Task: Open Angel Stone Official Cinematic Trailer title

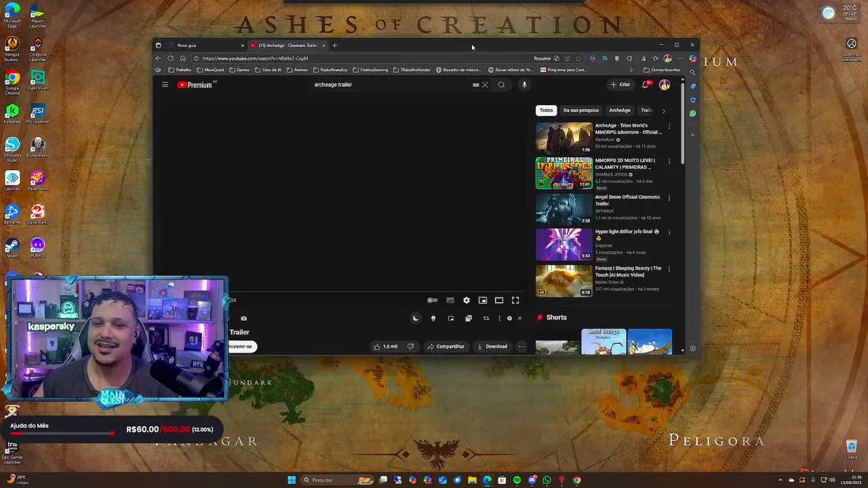Action: click(x=627, y=200)
